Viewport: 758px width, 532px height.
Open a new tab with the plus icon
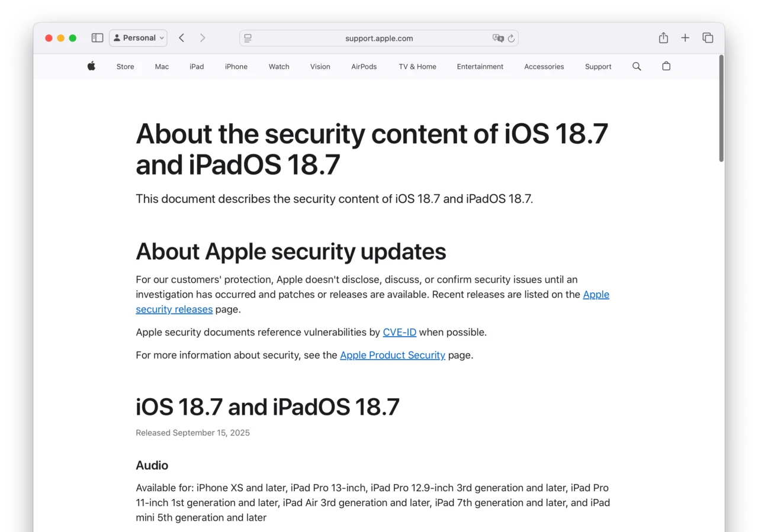[685, 37]
